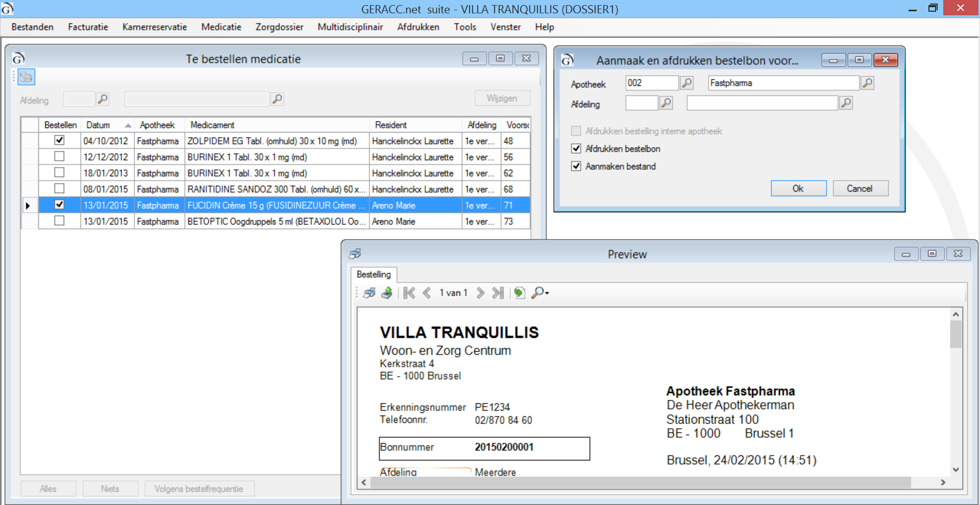Click the Preview vertical scrollbar thumb
The height and width of the screenshot is (505, 980).
coord(955,334)
